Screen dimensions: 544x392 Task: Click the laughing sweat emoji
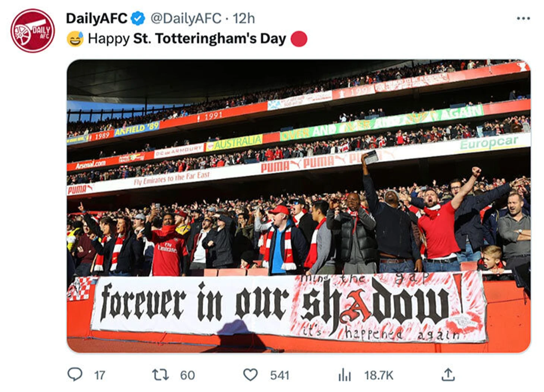coord(75,39)
